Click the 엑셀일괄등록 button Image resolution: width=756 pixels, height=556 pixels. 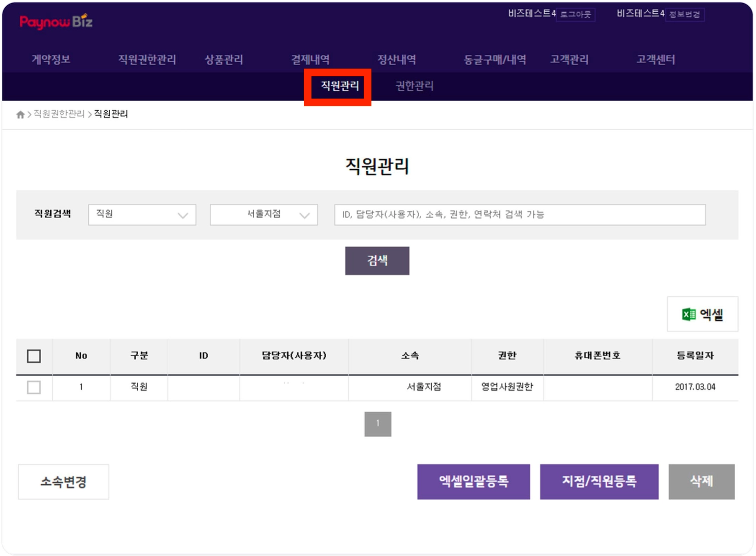(474, 482)
